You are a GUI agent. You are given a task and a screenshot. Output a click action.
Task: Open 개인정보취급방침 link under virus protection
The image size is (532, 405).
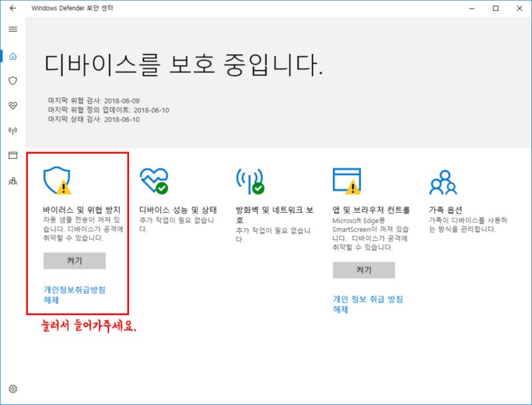[74, 290]
